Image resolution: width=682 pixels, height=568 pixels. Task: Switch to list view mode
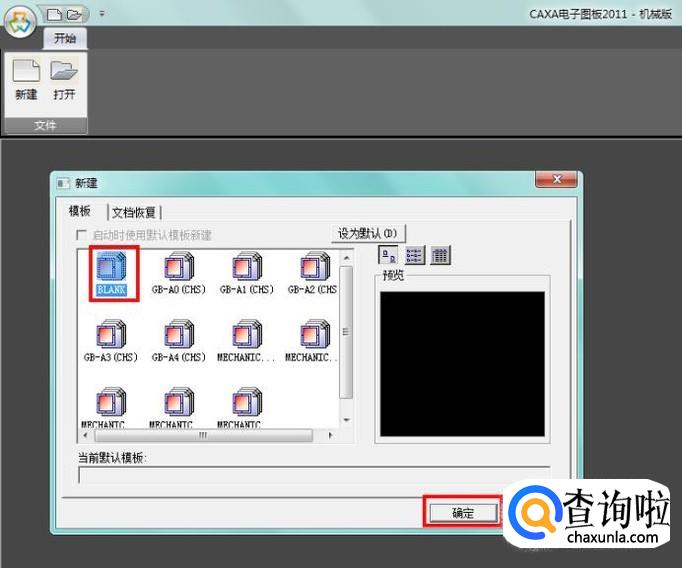(x=415, y=255)
